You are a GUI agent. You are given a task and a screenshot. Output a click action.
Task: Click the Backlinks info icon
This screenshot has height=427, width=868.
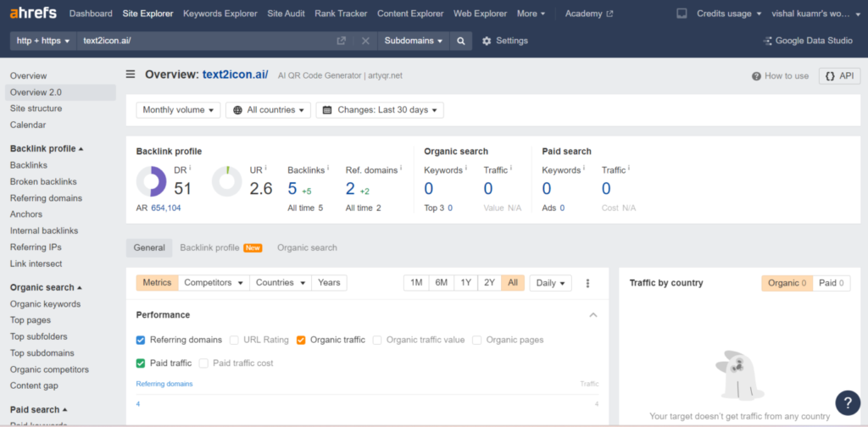(328, 168)
